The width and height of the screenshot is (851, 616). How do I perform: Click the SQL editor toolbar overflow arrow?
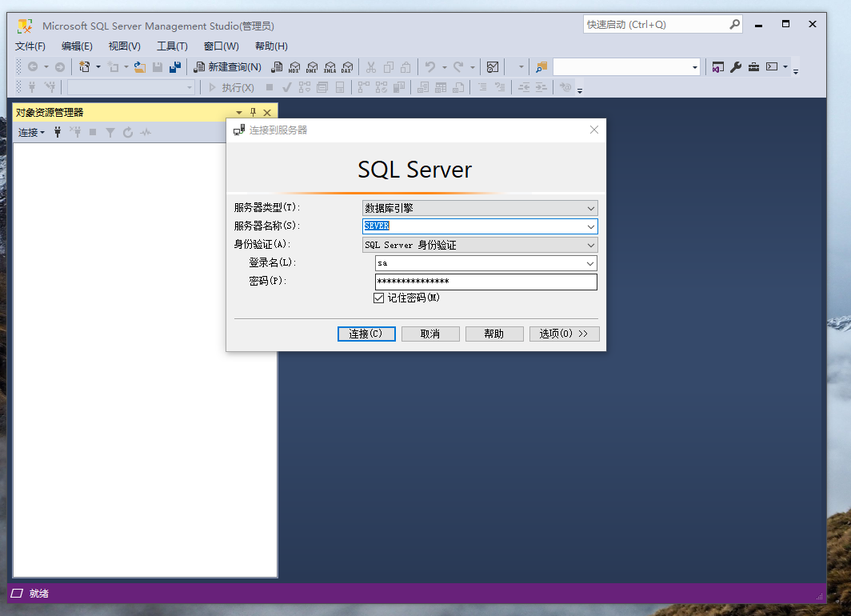coord(580,90)
